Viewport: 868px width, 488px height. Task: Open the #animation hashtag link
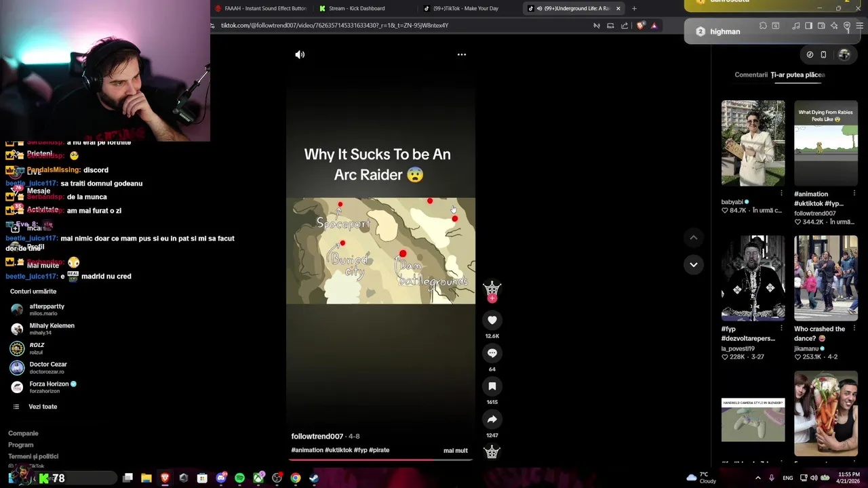307,450
